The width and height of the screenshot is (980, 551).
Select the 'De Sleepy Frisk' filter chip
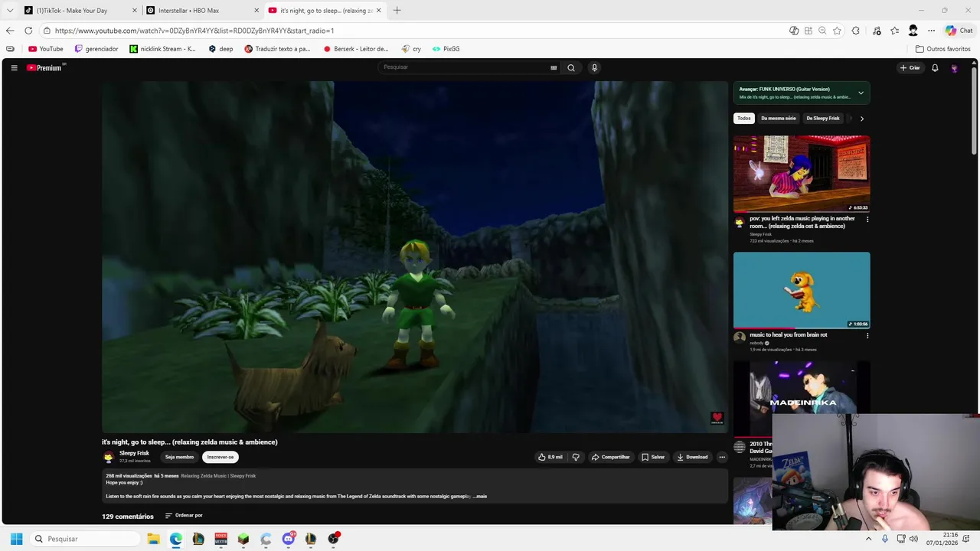[823, 119]
